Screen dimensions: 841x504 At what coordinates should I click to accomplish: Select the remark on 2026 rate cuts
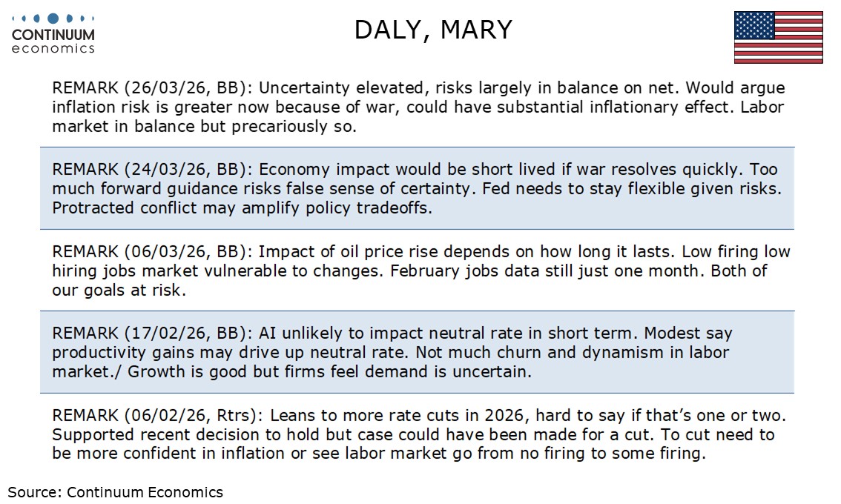[418, 434]
